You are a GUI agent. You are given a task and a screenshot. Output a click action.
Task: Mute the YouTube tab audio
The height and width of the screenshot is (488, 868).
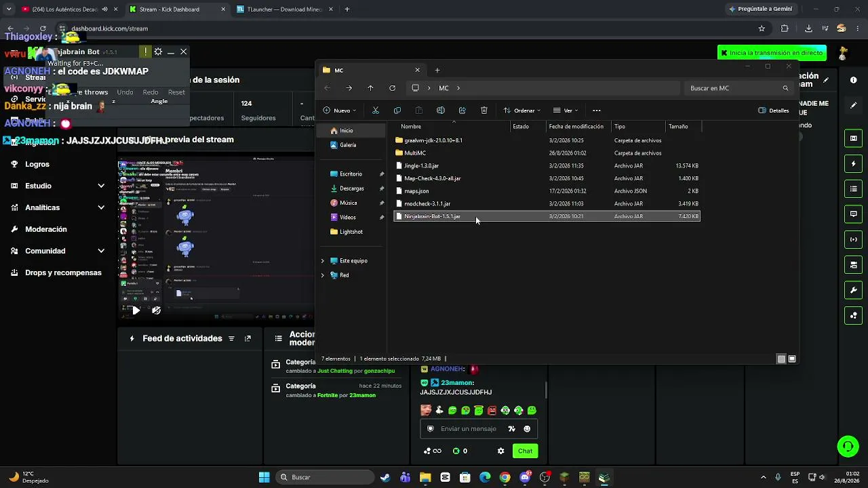click(x=105, y=9)
